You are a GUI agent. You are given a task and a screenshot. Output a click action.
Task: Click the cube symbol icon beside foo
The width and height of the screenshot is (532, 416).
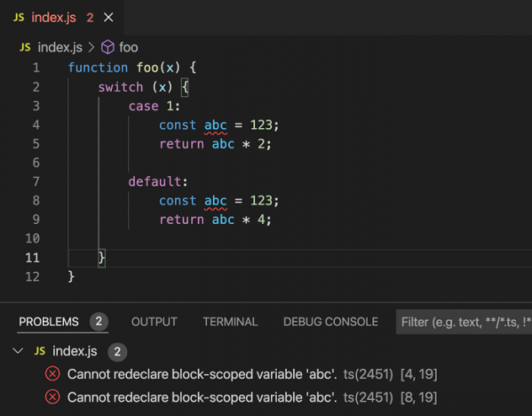pyautogui.click(x=107, y=47)
